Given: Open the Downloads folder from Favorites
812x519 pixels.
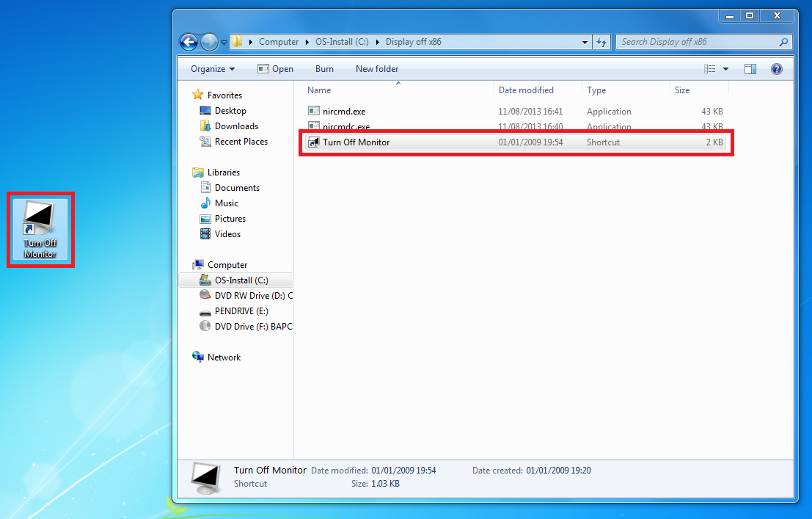Looking at the screenshot, I should pyautogui.click(x=235, y=126).
